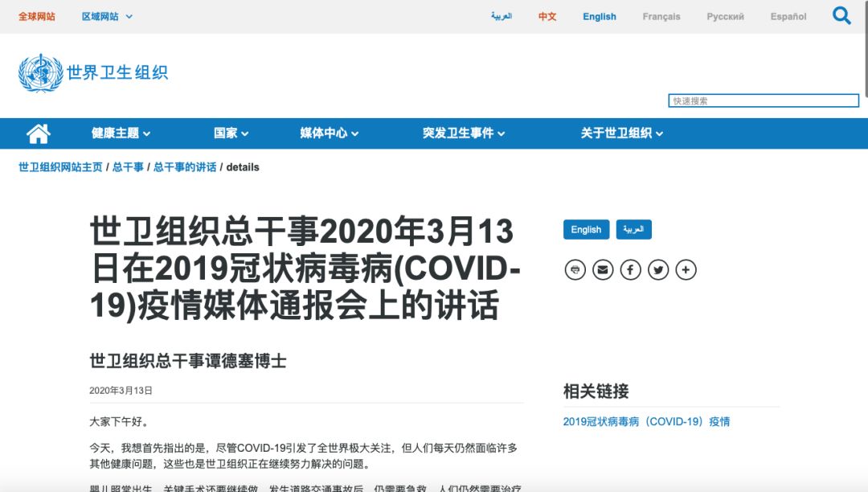Select 全球网站 link
Image resolution: width=868 pixels, height=492 pixels.
(x=36, y=17)
